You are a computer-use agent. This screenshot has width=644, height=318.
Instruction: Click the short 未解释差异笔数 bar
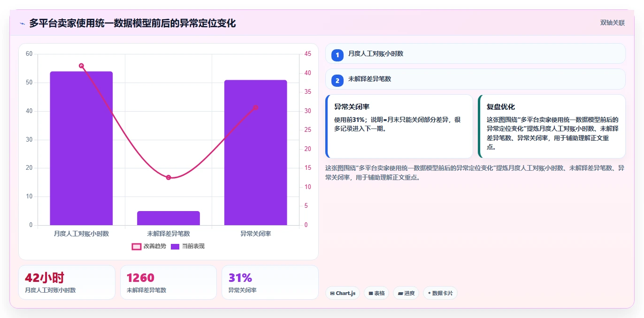169,218
